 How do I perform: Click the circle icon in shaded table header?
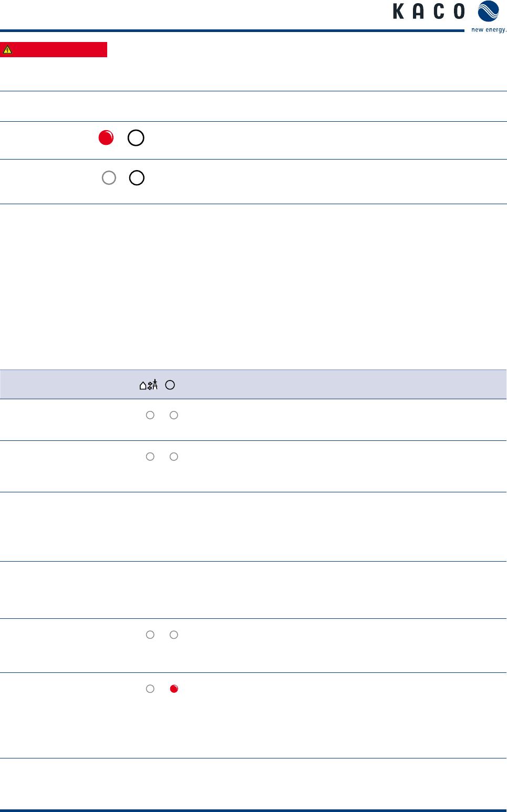[170, 385]
